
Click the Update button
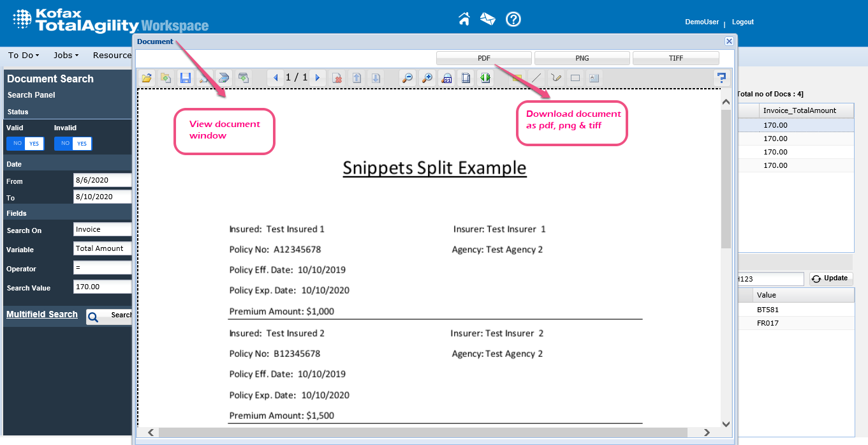(x=831, y=278)
